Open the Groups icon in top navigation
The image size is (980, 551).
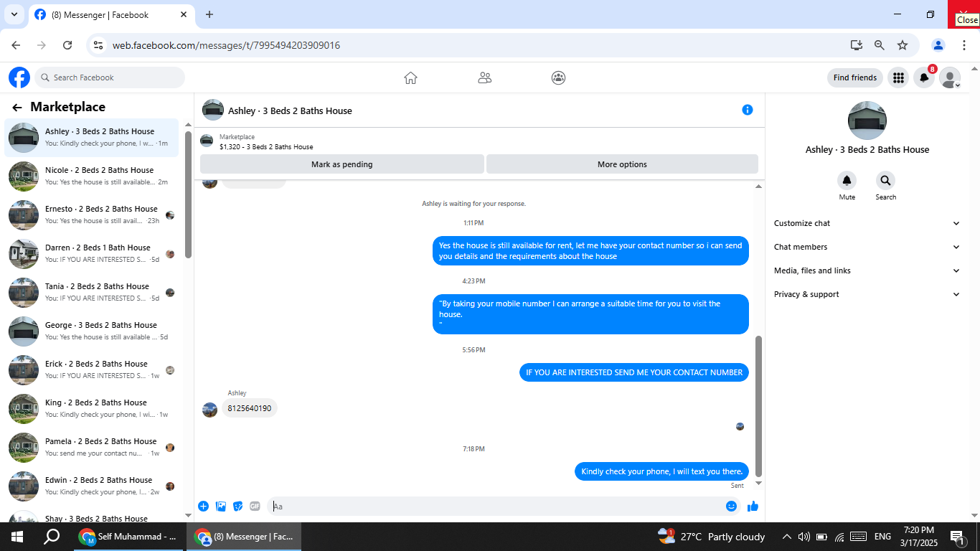click(558, 77)
